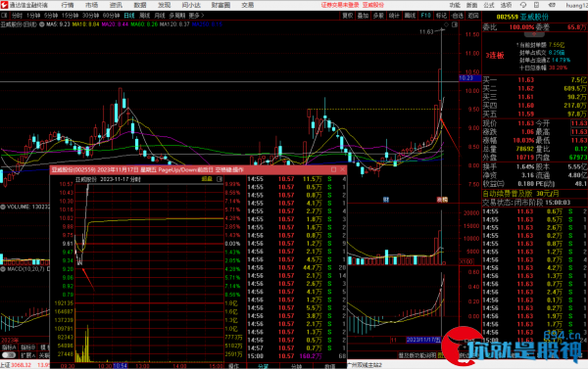Click the headset support icon in title bar

pos(522,5)
